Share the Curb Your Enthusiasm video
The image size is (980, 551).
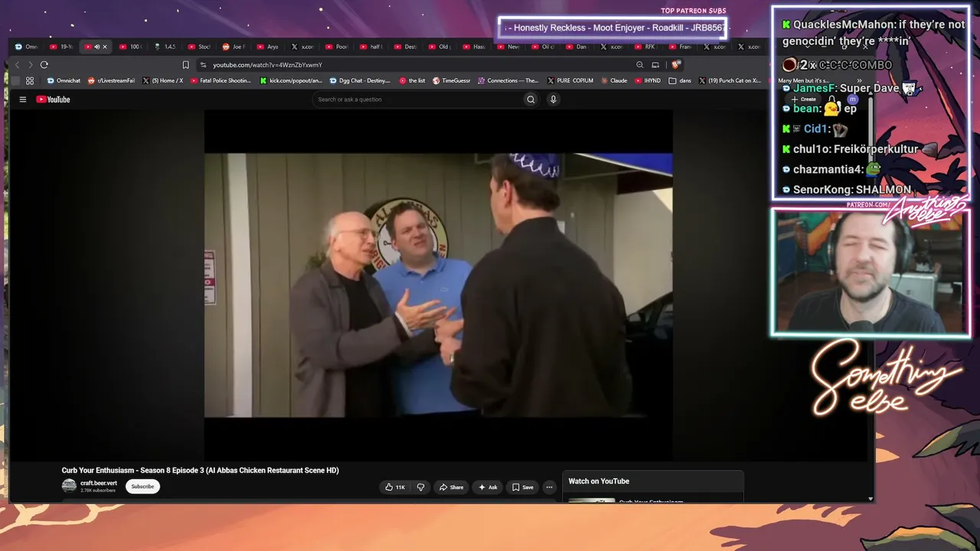(x=451, y=487)
